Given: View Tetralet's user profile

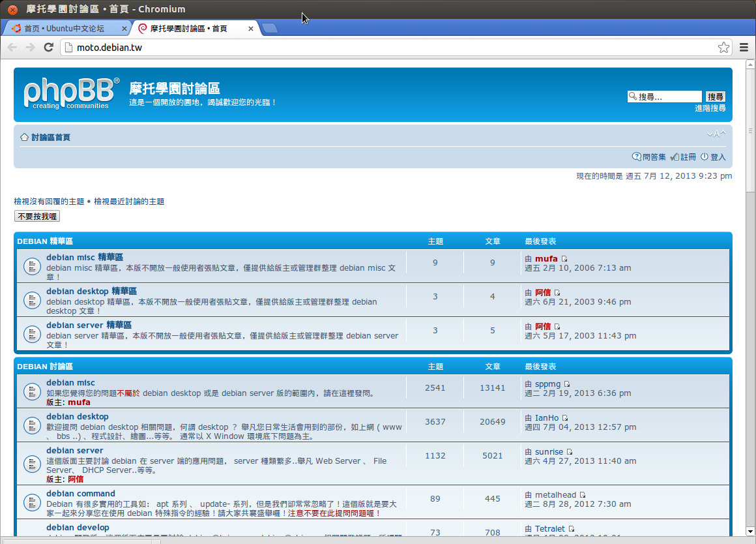Looking at the screenshot, I should [550, 528].
